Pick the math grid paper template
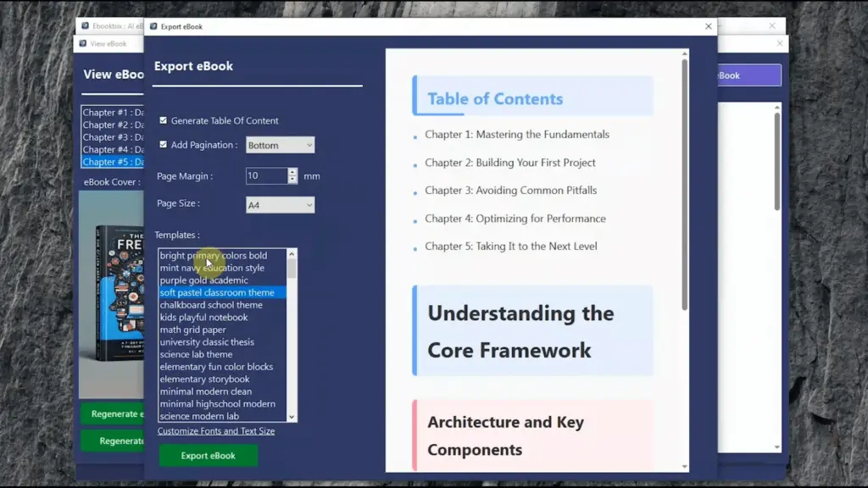Screen dimensions: 868x488 pos(193,330)
